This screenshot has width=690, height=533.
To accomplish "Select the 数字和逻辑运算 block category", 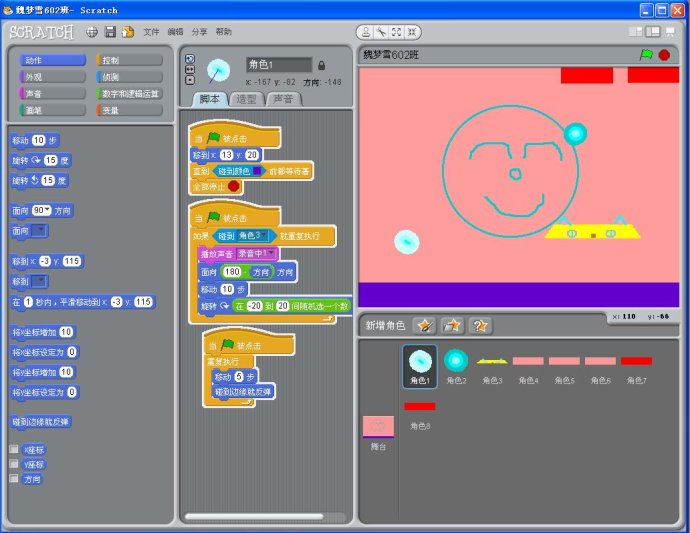I will (129, 94).
